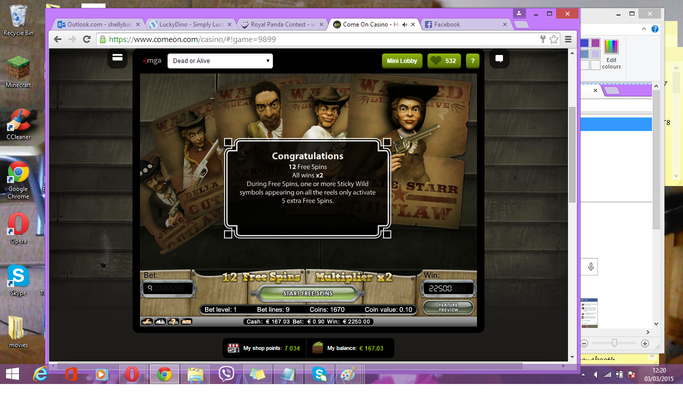Toggle game sound speaker icon
683x400 pixels.
(x=160, y=322)
